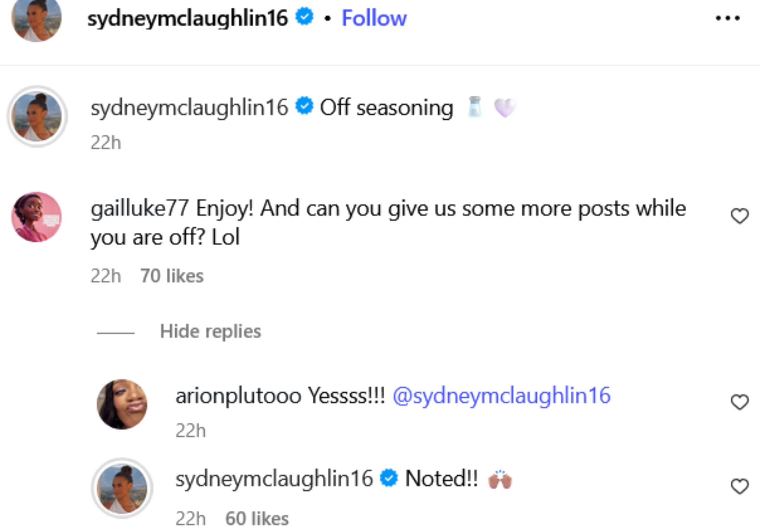
Task: Click sydneymclaughlin16's caption avatar
Action: click(x=37, y=117)
